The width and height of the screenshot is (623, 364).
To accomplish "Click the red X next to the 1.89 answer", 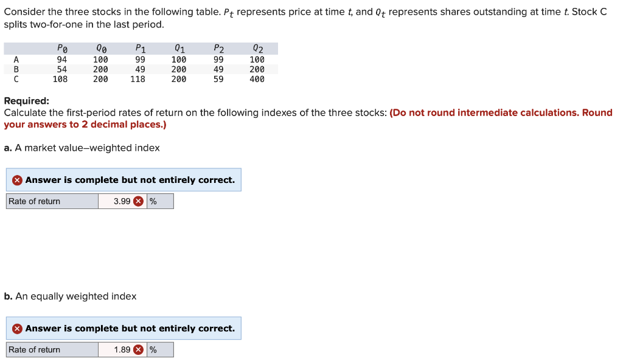I will pos(139,349).
